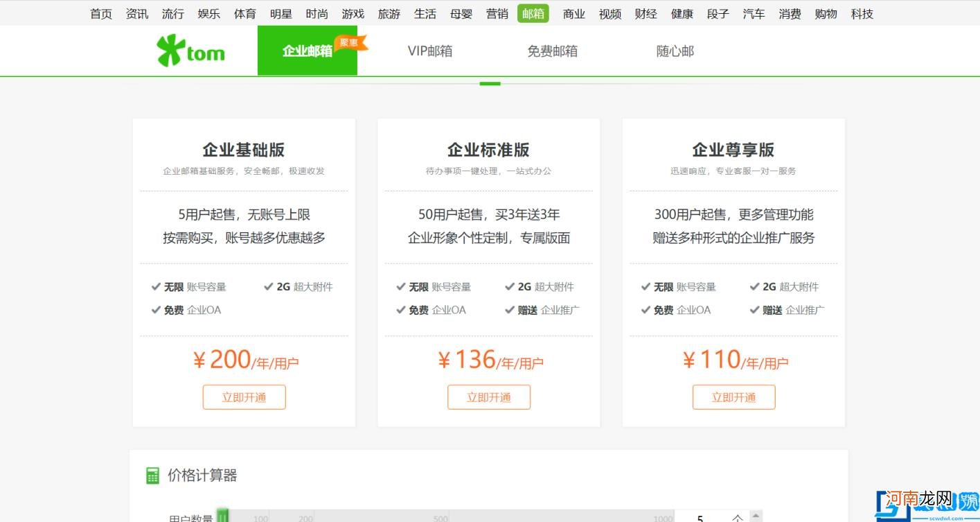Go to the 流行 section
This screenshot has height=522, width=980.
click(173, 13)
